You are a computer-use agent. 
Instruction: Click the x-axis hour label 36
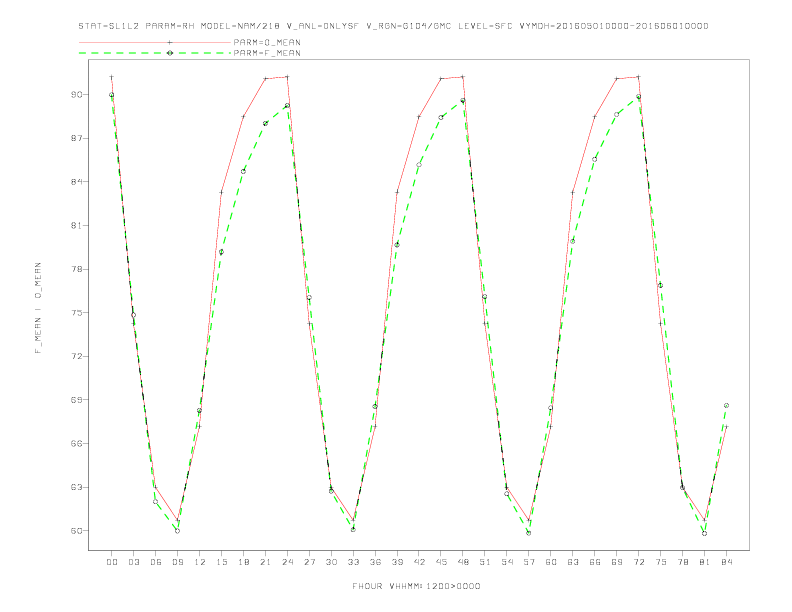(x=375, y=562)
